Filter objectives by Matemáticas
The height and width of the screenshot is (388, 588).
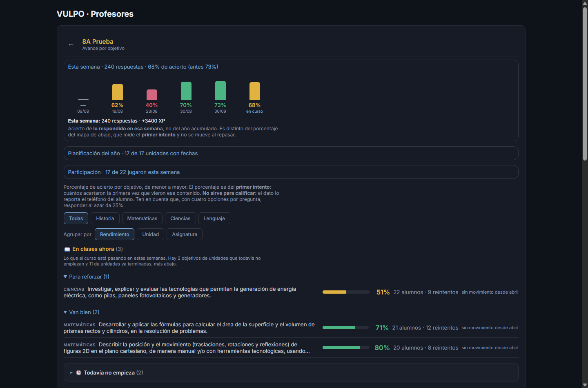coord(142,219)
